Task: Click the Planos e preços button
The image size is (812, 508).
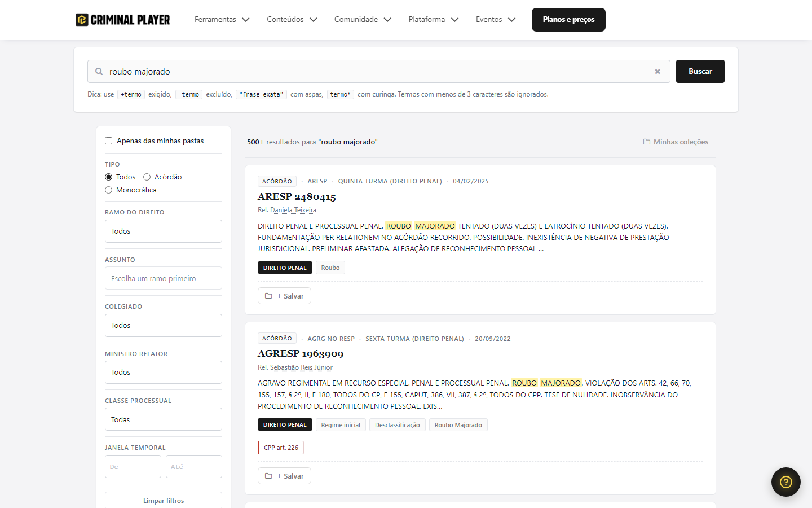Action: coord(568,20)
